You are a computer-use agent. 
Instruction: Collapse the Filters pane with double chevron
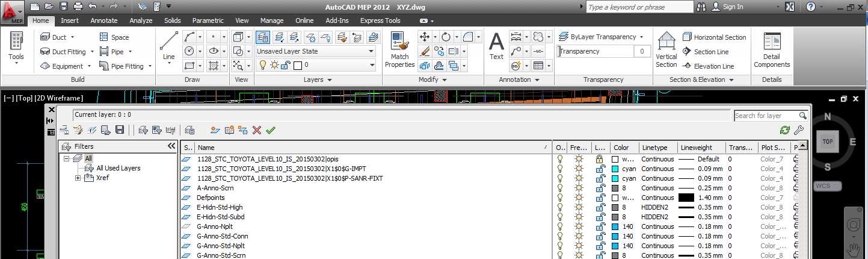point(171,146)
